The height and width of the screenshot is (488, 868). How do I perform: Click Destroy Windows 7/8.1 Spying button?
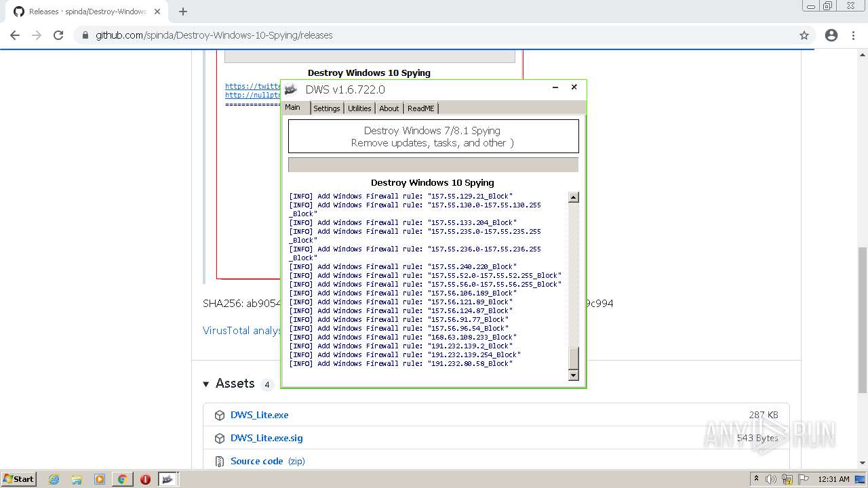click(x=433, y=136)
